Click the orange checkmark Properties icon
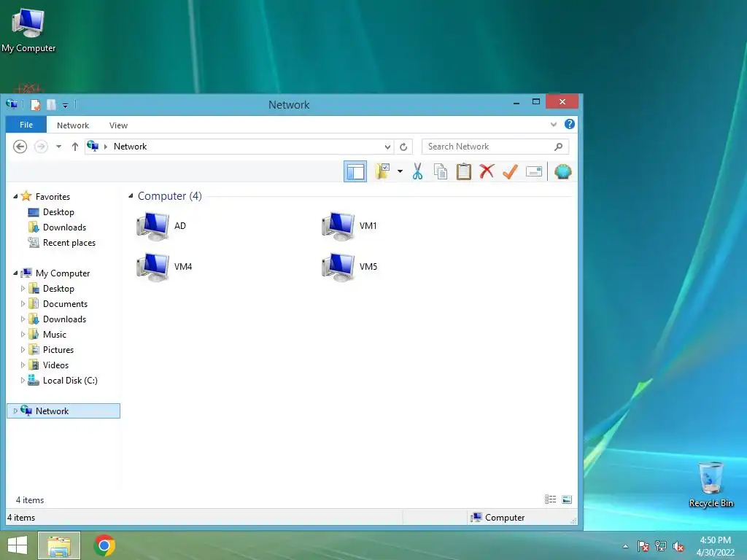 pos(510,171)
